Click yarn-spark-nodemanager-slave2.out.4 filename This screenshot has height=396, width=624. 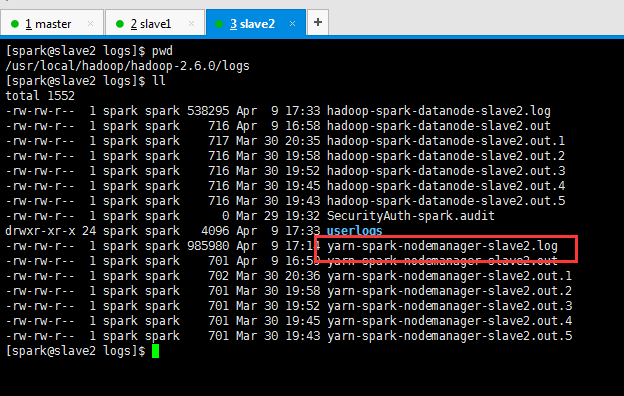pos(449,321)
